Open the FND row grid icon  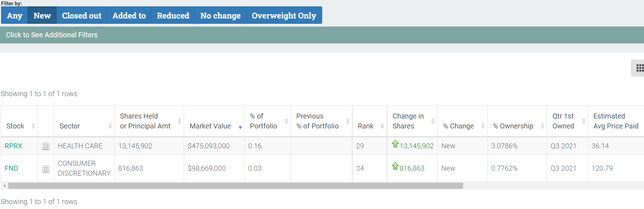pos(46,169)
